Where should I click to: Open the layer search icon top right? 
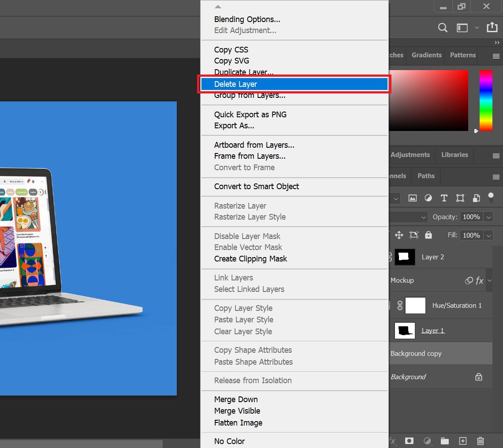(443, 27)
